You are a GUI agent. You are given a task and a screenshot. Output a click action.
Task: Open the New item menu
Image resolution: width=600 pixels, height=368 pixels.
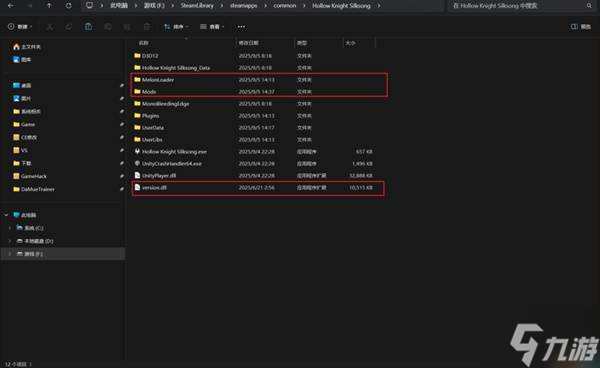tap(20, 26)
